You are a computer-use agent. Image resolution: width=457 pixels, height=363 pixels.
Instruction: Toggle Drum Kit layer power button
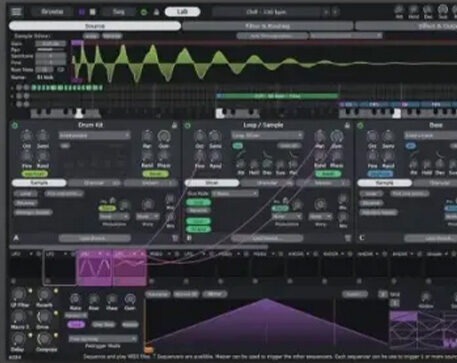[x=15, y=126]
